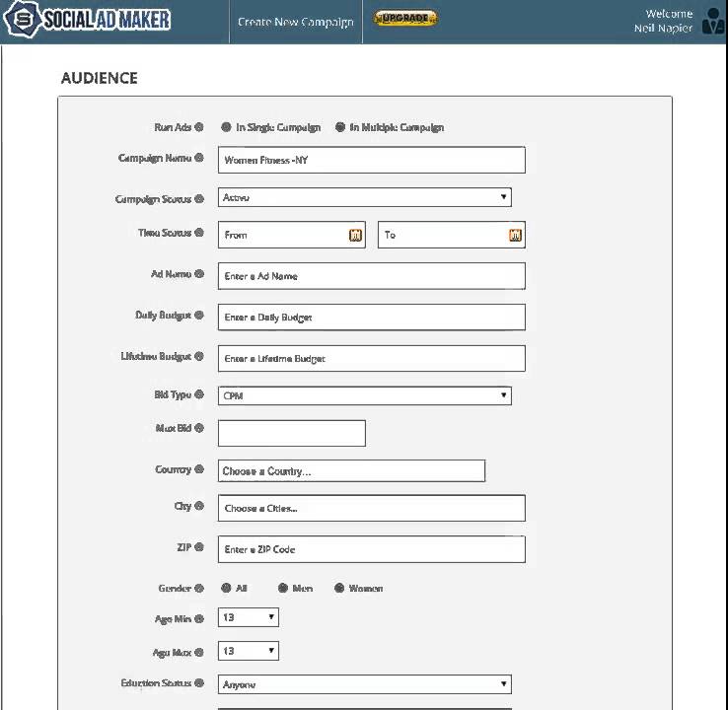This screenshot has height=710, width=728.
Task: Click the ZIP Code input field
Action: point(372,549)
